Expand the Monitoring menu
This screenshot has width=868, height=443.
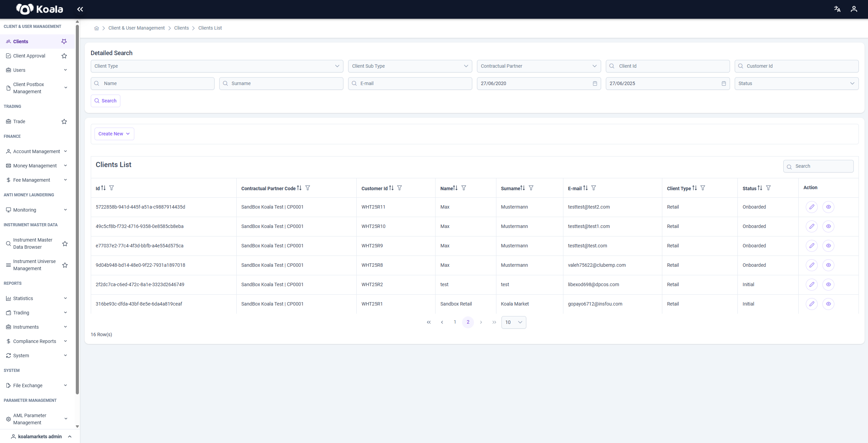tap(37, 210)
